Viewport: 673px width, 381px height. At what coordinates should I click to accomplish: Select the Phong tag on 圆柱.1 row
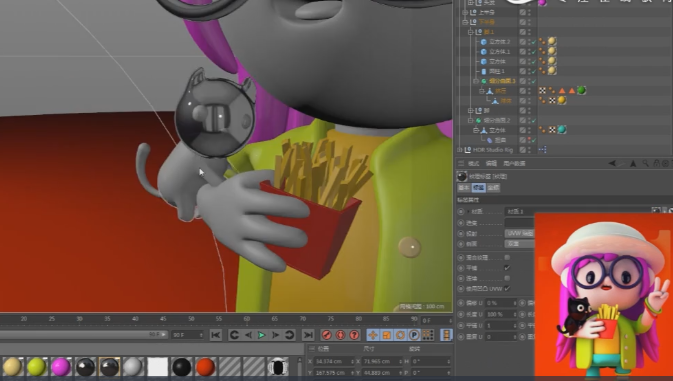point(543,71)
